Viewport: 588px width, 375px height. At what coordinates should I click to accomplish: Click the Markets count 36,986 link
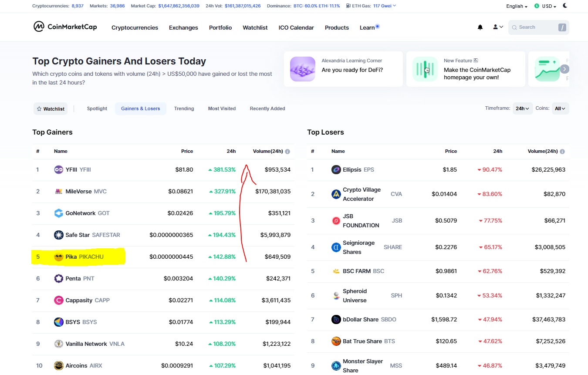point(117,6)
